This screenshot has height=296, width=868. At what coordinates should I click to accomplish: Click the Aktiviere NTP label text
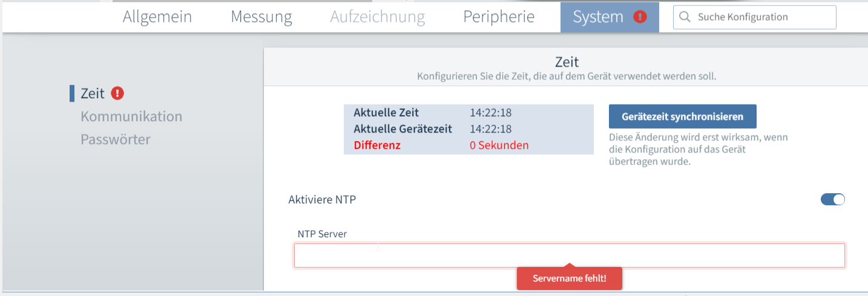[322, 199]
